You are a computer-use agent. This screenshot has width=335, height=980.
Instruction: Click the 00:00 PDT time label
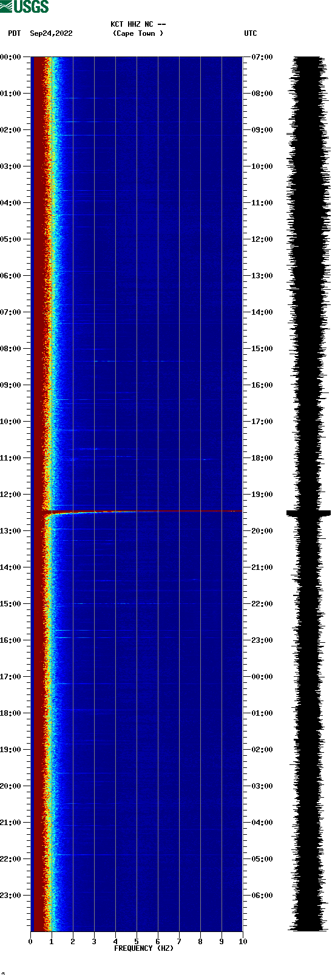tap(10, 57)
